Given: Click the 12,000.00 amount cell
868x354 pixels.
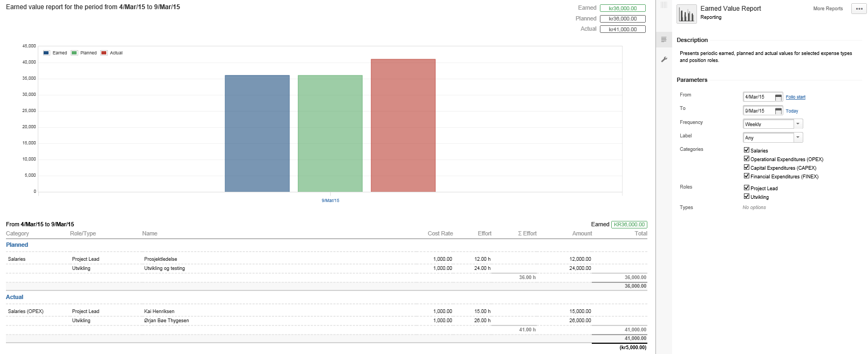Looking at the screenshot, I should 580,259.
